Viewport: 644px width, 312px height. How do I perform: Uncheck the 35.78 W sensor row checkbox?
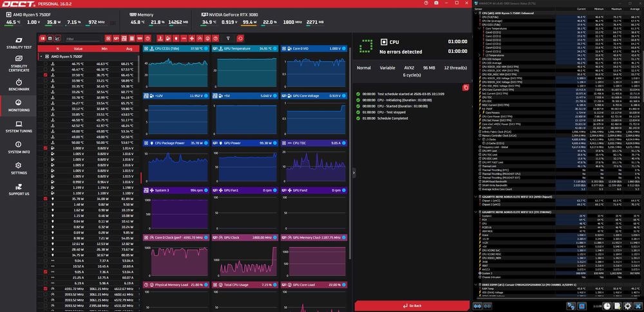(46, 199)
